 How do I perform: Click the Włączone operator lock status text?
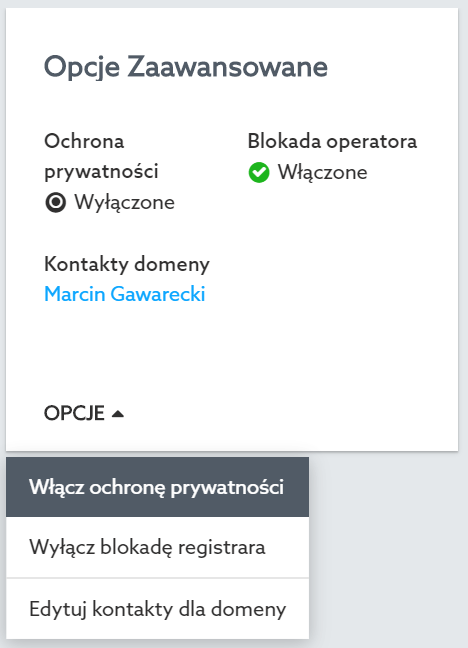pyautogui.click(x=322, y=172)
